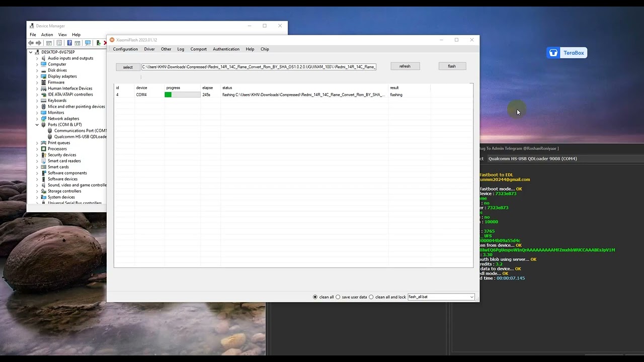Click the Properties toolbar icon in Device Manager
This screenshot has width=644, height=362.
click(x=59, y=43)
